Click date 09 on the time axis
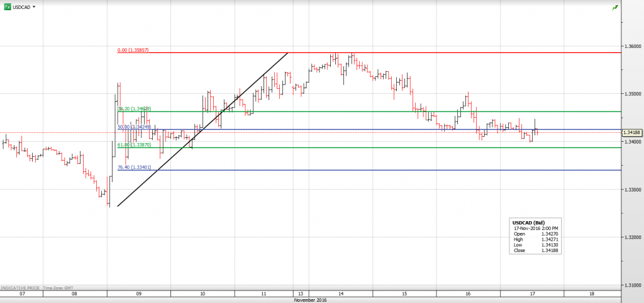 138,294
